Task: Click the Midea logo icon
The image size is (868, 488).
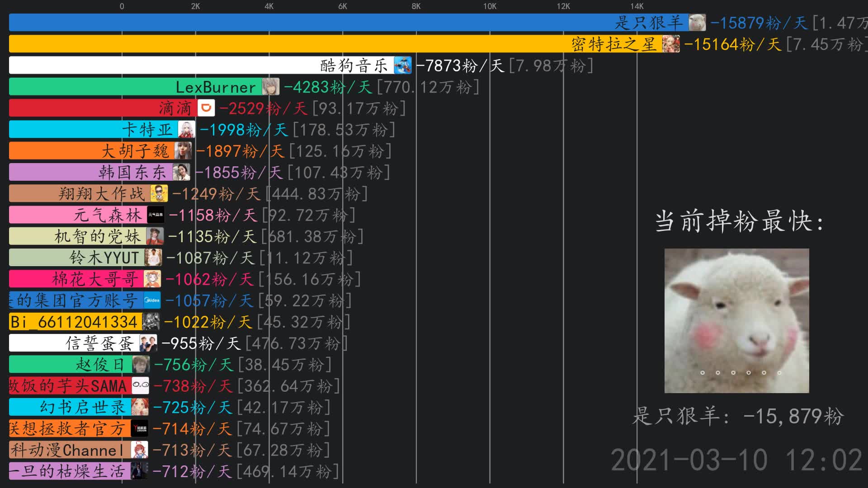Action: [152, 300]
